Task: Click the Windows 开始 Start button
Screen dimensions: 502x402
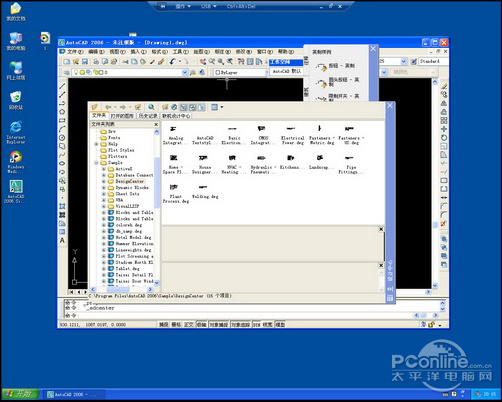Action: coord(21,394)
